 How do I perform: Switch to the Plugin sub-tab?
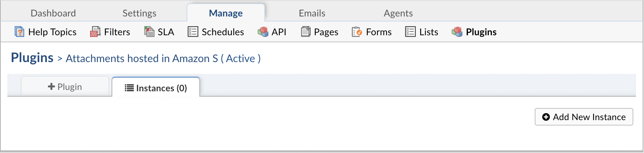[x=65, y=87]
